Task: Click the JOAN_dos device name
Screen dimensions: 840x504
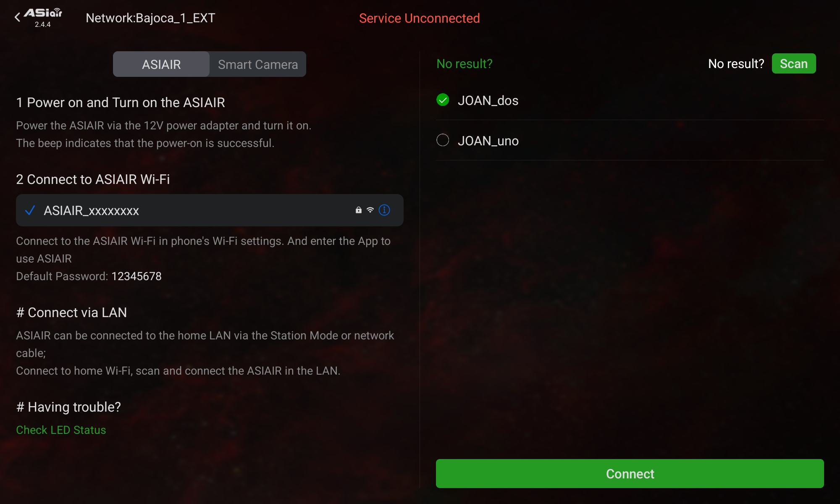Action: (488, 101)
